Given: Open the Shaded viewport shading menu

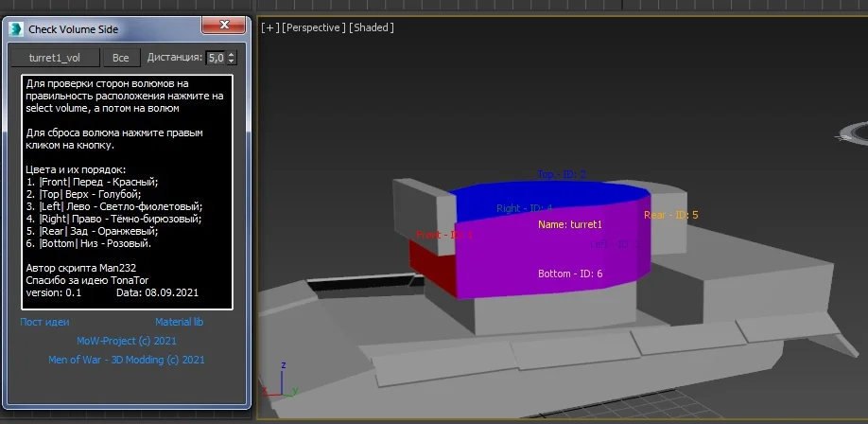Looking at the screenshot, I should point(372,27).
